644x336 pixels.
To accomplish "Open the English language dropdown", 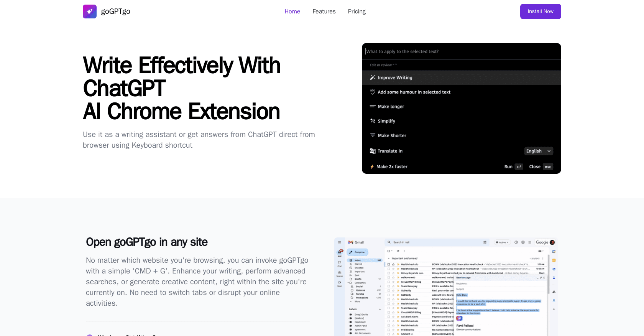I will click(539, 151).
